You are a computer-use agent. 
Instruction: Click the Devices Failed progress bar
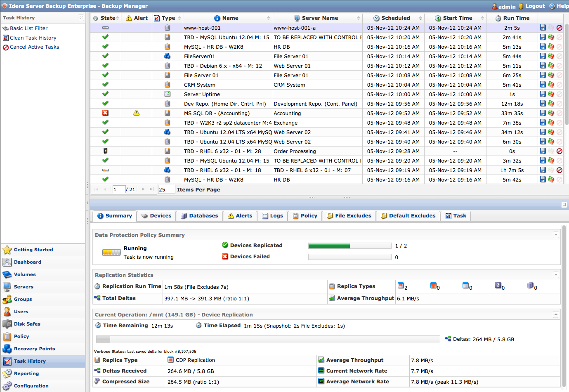350,257
